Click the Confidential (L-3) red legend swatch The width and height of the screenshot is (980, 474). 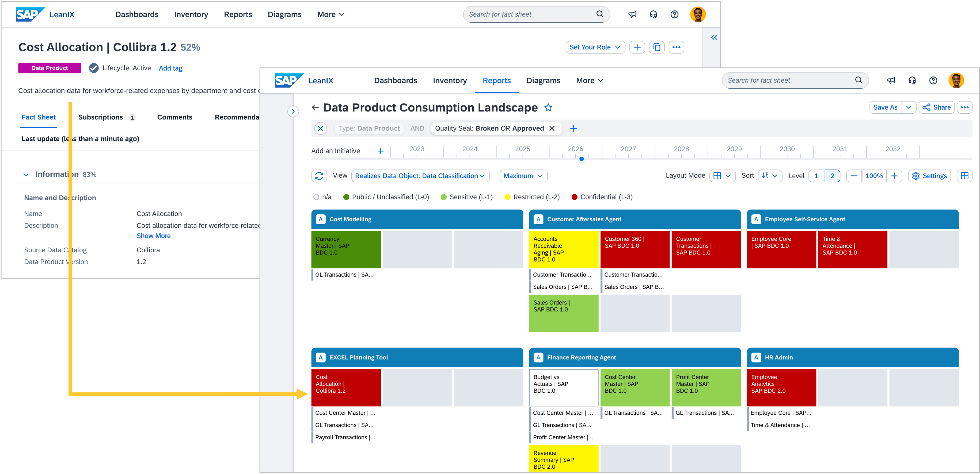575,197
